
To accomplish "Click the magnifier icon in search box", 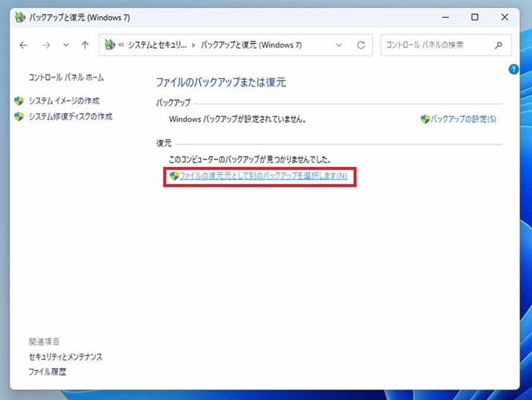I will pyautogui.click(x=499, y=45).
